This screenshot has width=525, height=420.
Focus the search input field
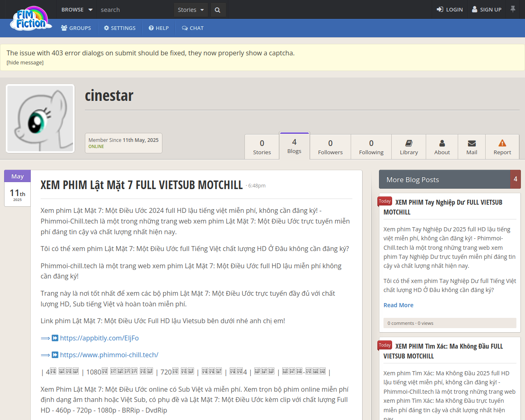coord(135,9)
